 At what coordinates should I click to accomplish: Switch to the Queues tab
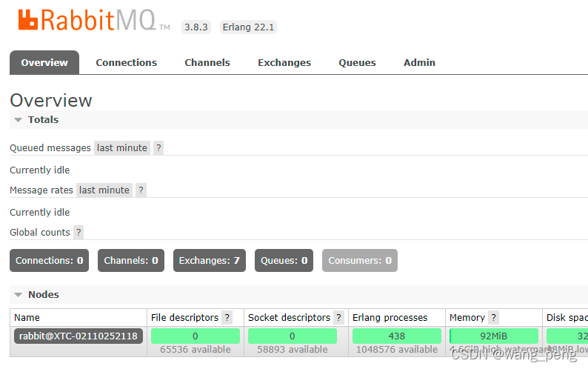pos(358,63)
